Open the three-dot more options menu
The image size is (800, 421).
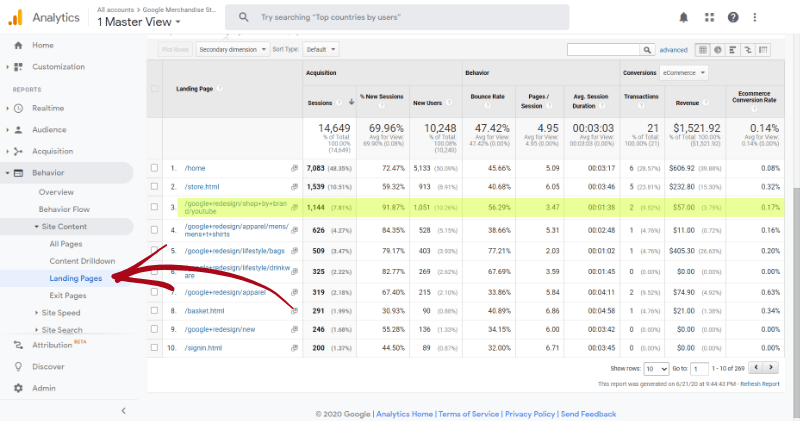(755, 17)
